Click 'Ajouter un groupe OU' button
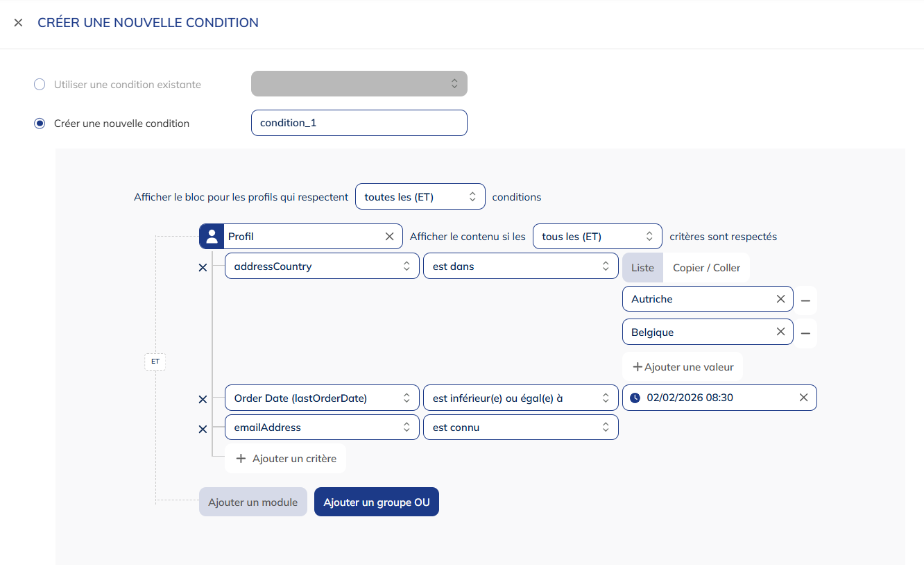 pyautogui.click(x=376, y=502)
